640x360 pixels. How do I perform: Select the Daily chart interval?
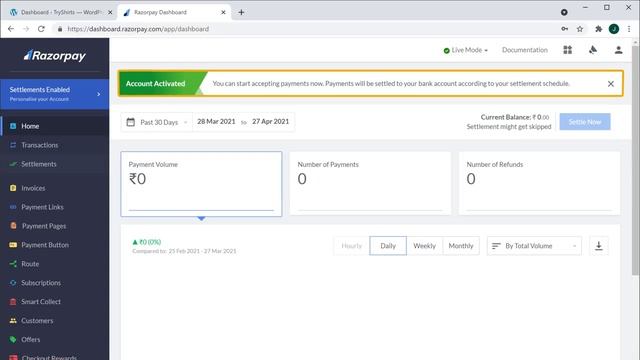(388, 246)
